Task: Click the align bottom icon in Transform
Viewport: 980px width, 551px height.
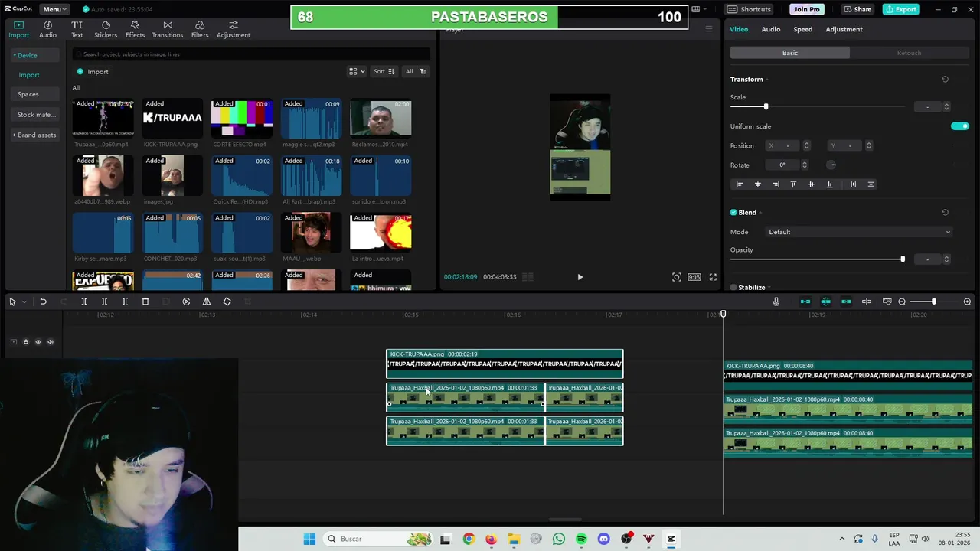Action: (x=829, y=184)
